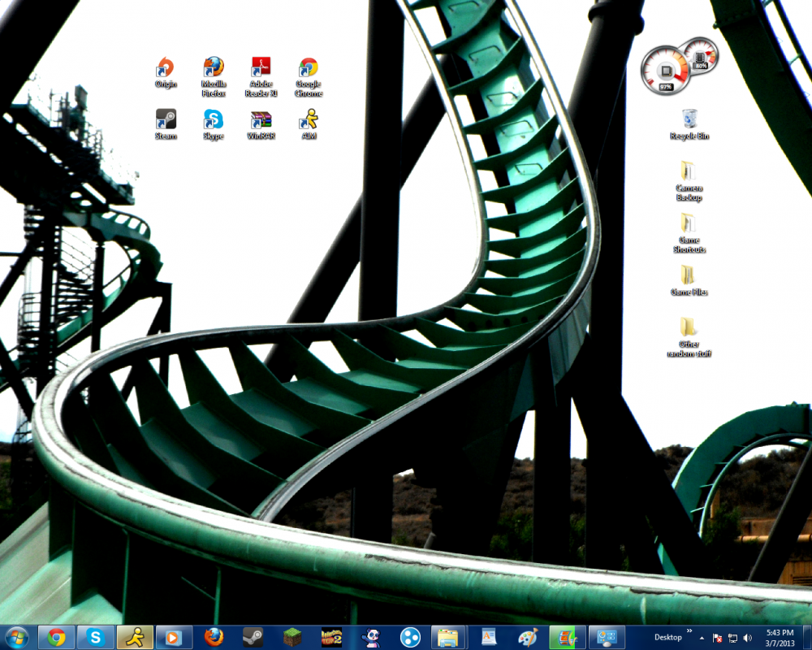Select the Camera Backup folder
Screen dimensions: 812x650
[x=689, y=172]
